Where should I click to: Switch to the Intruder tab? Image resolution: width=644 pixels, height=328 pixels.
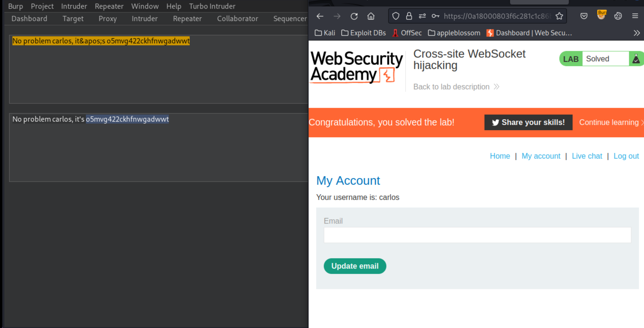tap(144, 19)
